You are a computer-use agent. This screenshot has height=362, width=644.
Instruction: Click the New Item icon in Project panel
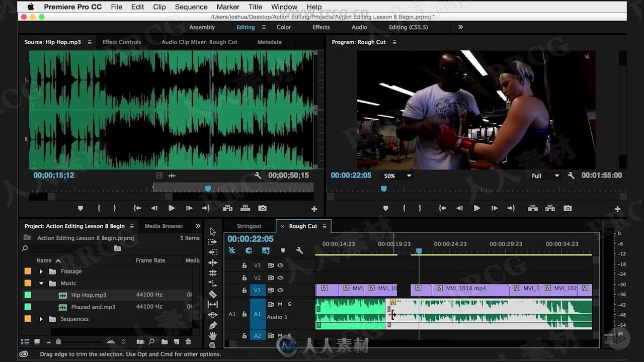[176, 342]
